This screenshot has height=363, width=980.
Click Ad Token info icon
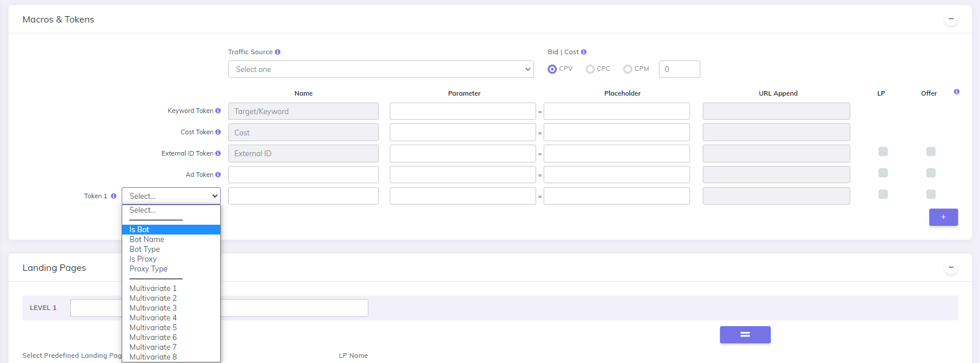[x=218, y=175]
